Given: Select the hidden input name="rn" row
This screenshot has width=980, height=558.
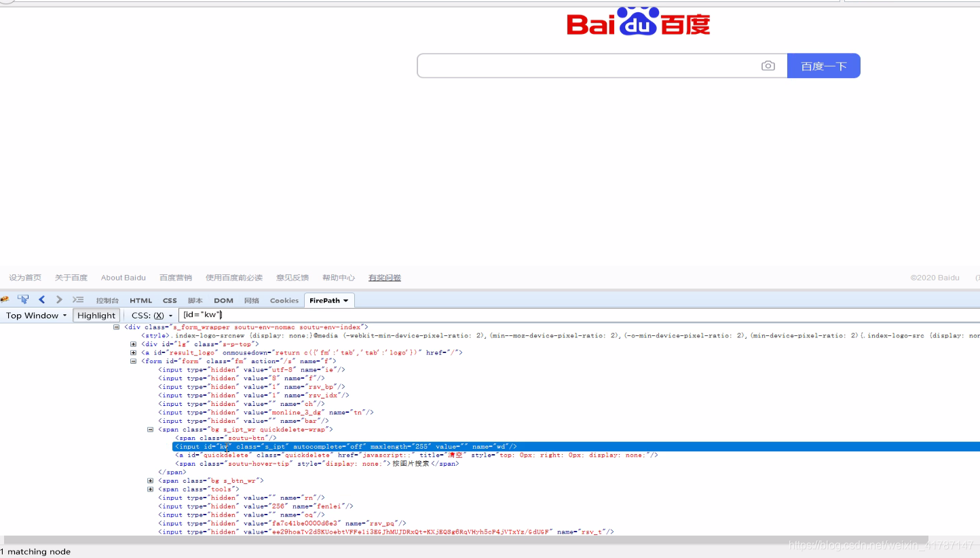Looking at the screenshot, I should (242, 498).
